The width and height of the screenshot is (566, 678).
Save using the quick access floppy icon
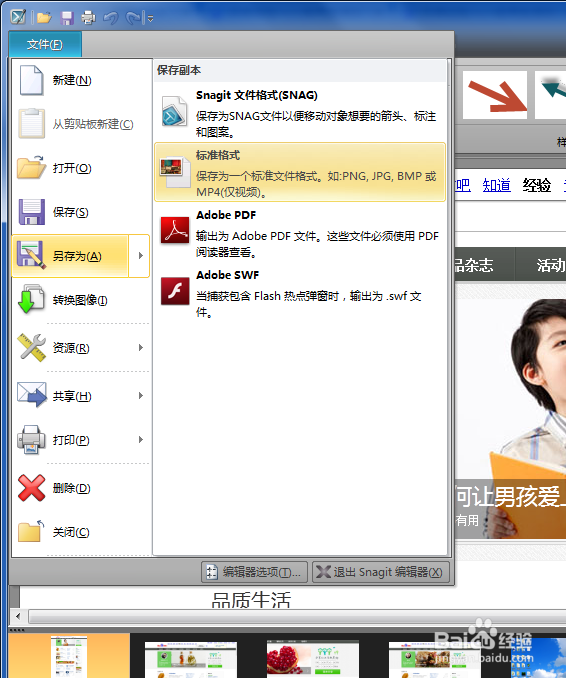coord(67,18)
